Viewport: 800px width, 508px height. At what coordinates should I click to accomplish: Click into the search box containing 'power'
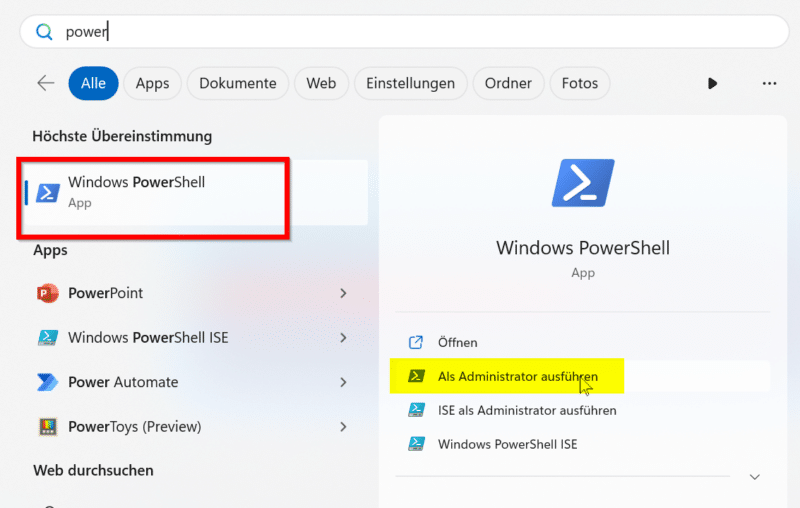pyautogui.click(x=404, y=32)
